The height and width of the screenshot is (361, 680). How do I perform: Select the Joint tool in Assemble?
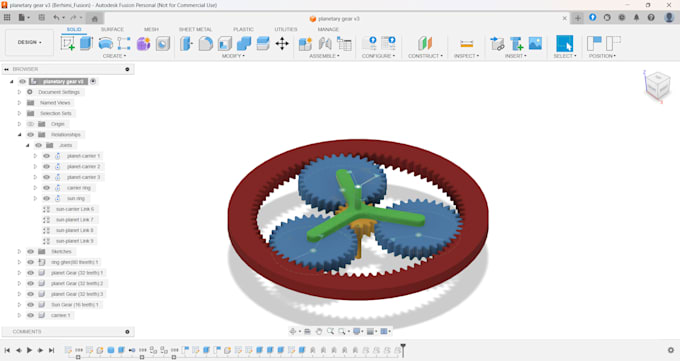click(x=325, y=43)
